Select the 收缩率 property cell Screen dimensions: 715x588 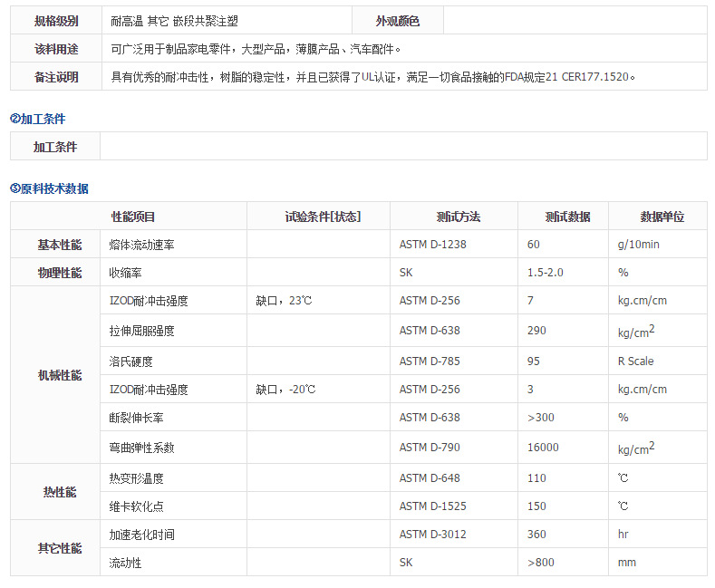click(174, 273)
